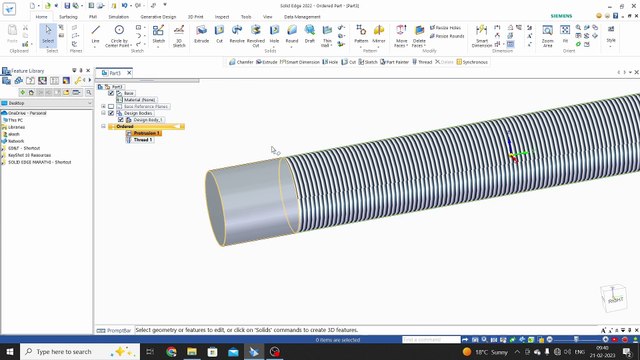Choose the Move Faces tool
Screen dimensions: 640x360
tap(401, 36)
